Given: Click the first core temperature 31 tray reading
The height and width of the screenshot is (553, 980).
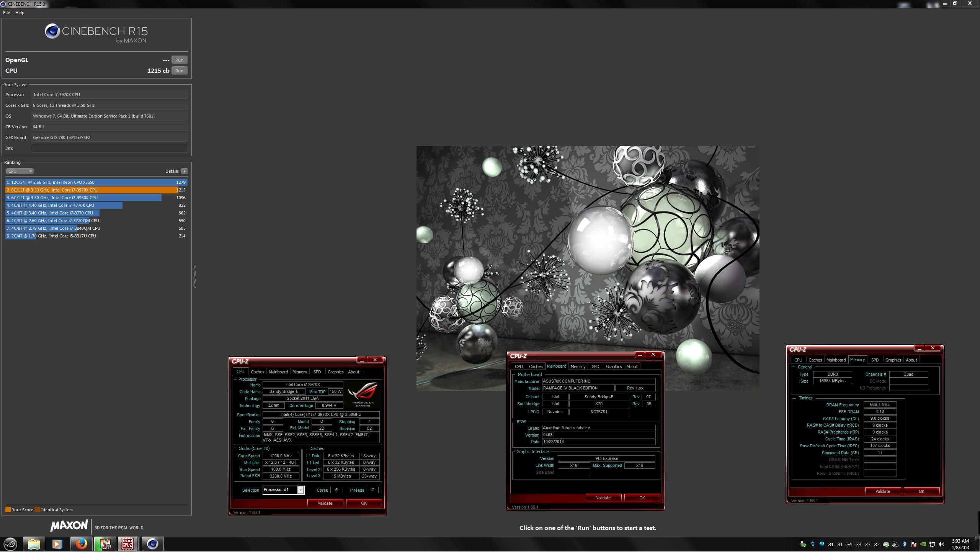Looking at the screenshot, I should coord(831,545).
